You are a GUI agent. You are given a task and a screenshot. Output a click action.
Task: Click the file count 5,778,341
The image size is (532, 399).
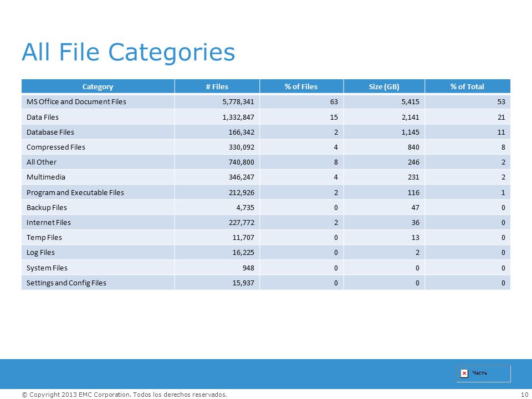(x=238, y=102)
